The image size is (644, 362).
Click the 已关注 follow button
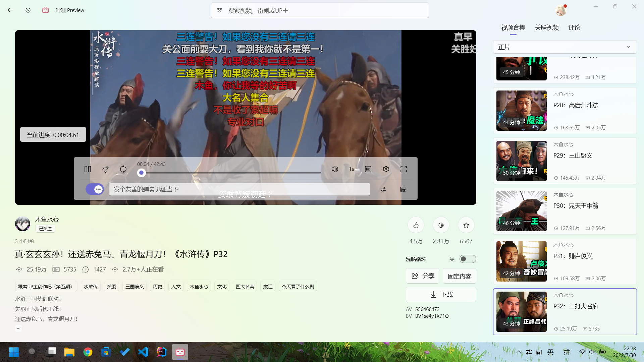click(x=45, y=229)
